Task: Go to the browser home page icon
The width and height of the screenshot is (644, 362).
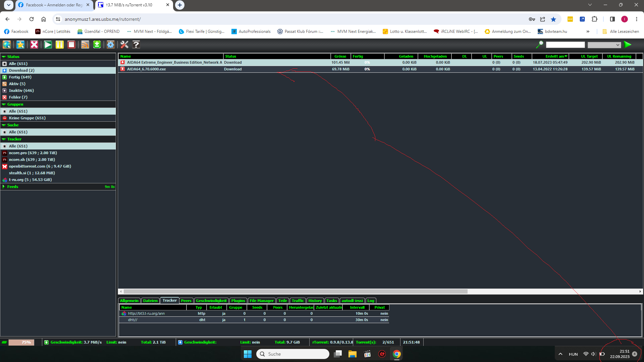Action: (44, 19)
